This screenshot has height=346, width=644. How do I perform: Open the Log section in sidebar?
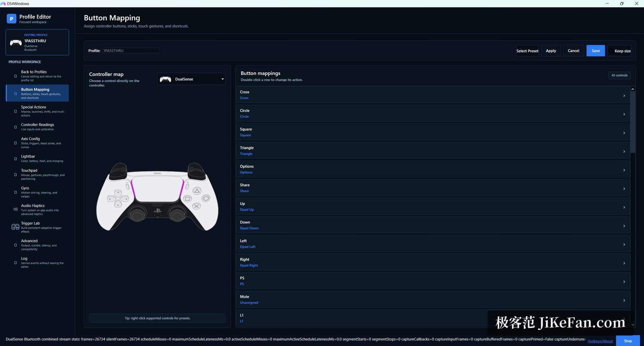(37, 263)
